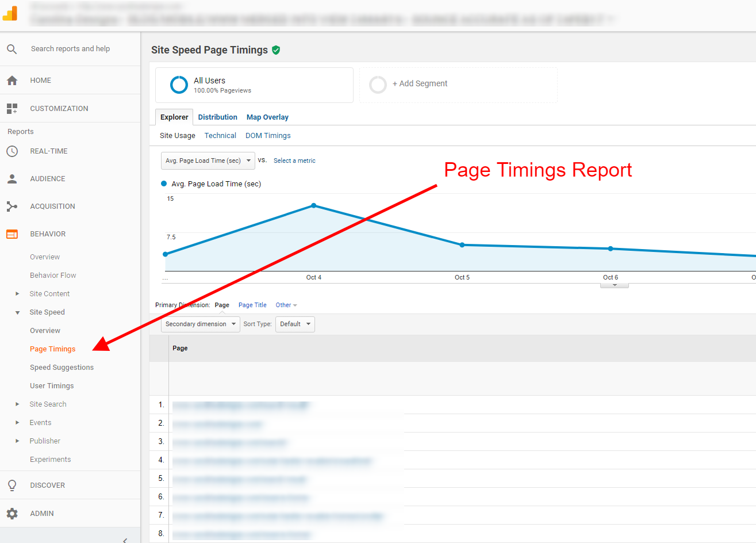Open the DOM Timings sub-tab
756x543 pixels.
[x=268, y=135]
